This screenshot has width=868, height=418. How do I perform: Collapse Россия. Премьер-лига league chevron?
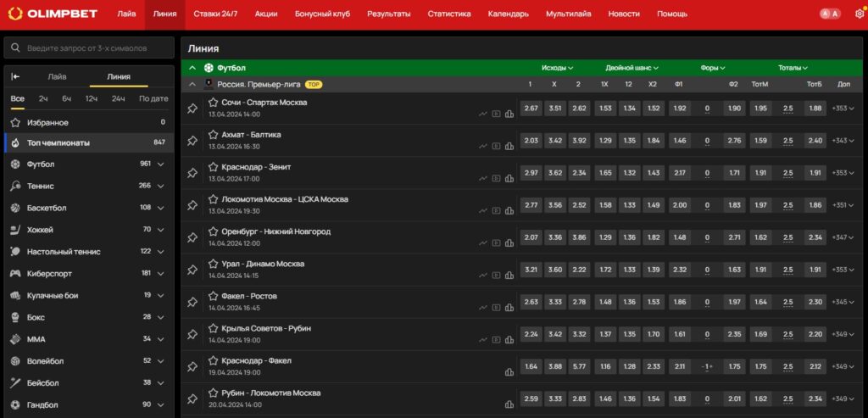[x=192, y=85]
